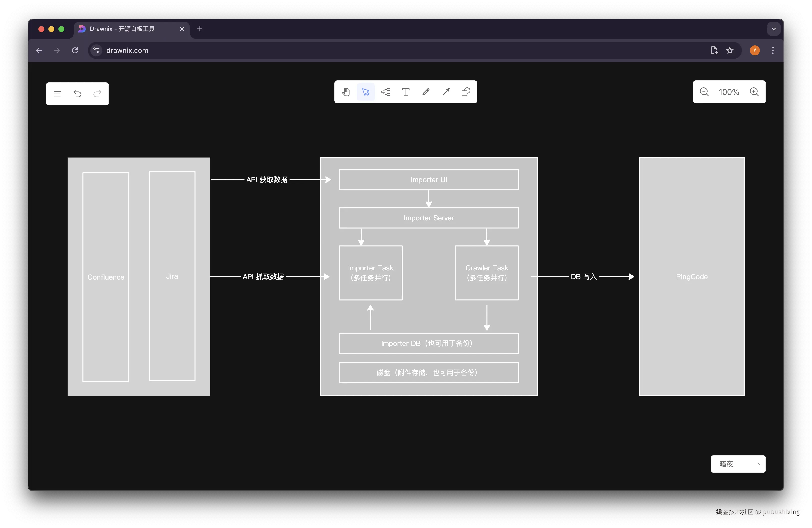Select the selection pointer tool

(x=366, y=92)
